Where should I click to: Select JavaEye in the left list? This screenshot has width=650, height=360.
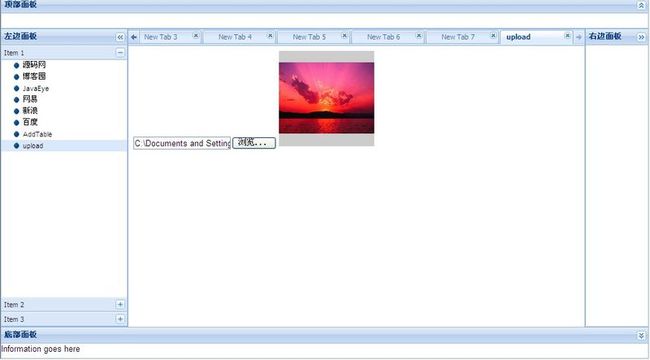point(36,88)
